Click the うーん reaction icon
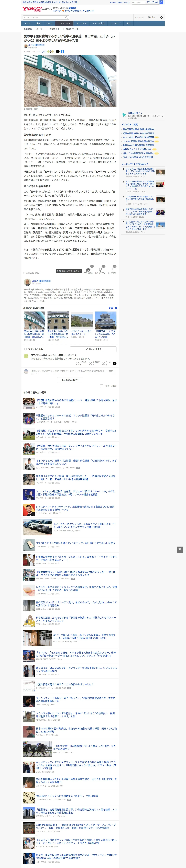The width and height of the screenshot is (186, 868). [x=104, y=363]
